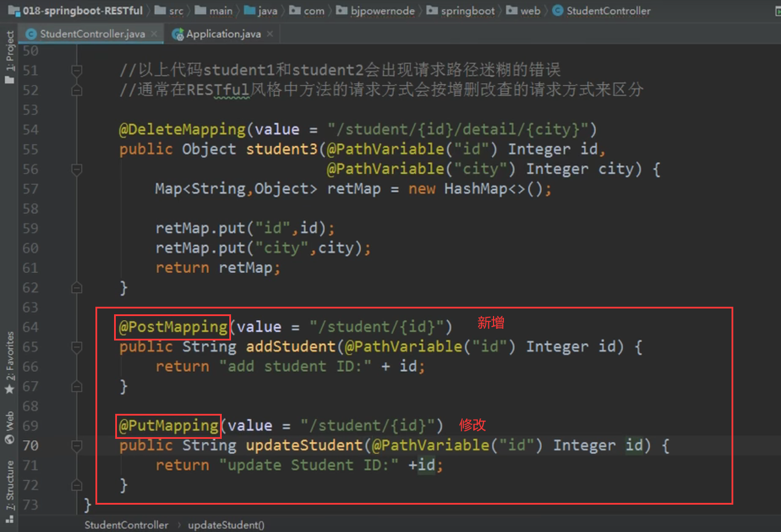
Task: Click the @PostMapping annotation
Action: point(173,327)
